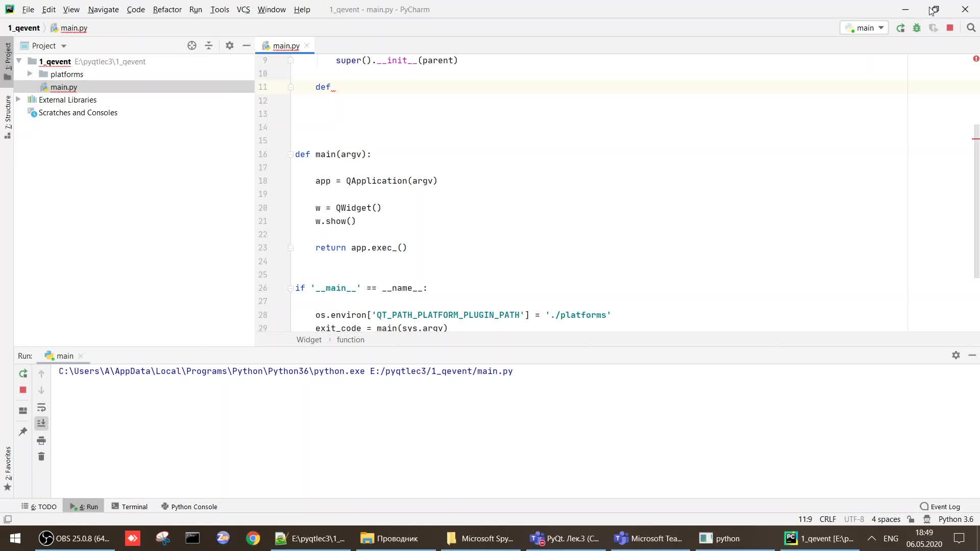
Task: Hide Run panel with minus icon
Action: 972,355
